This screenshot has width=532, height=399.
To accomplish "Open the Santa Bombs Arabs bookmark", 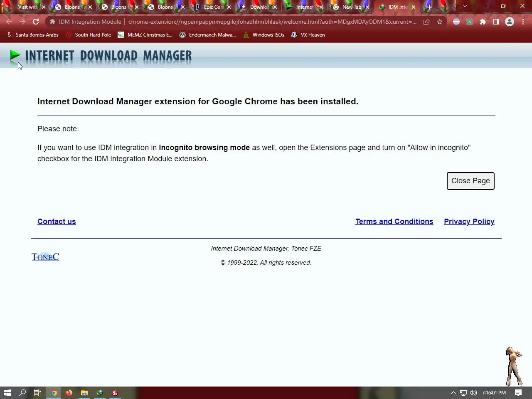I will pyautogui.click(x=32, y=35).
